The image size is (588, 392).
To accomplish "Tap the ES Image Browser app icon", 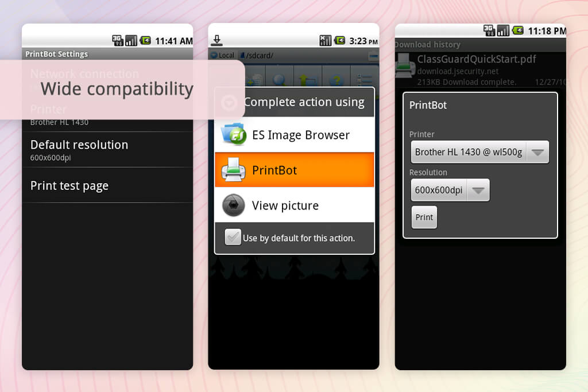I will pos(234,134).
